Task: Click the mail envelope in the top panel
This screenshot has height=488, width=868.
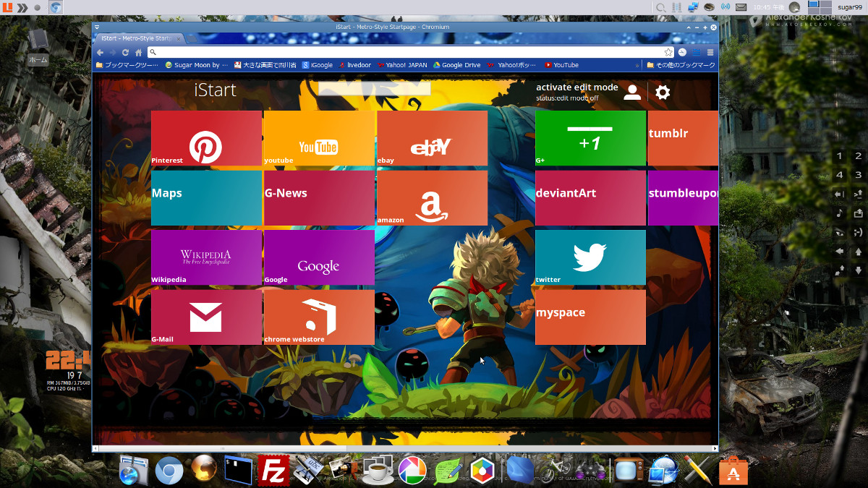Action: coord(741,7)
